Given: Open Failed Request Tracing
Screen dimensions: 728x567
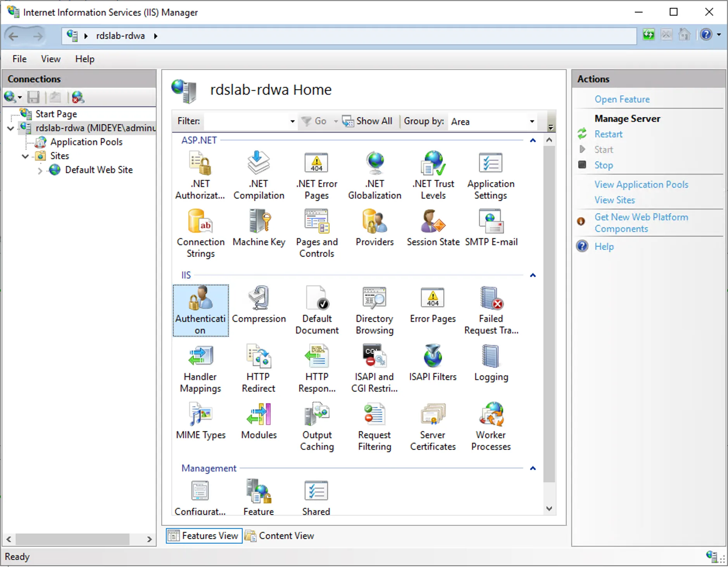Looking at the screenshot, I should (490, 310).
